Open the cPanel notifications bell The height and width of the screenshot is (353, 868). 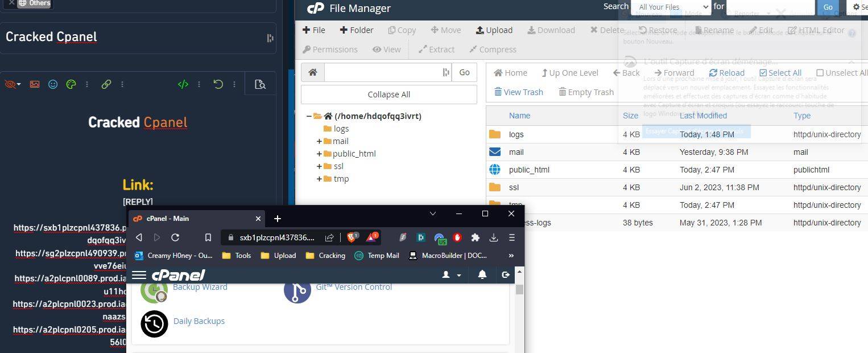coord(482,274)
